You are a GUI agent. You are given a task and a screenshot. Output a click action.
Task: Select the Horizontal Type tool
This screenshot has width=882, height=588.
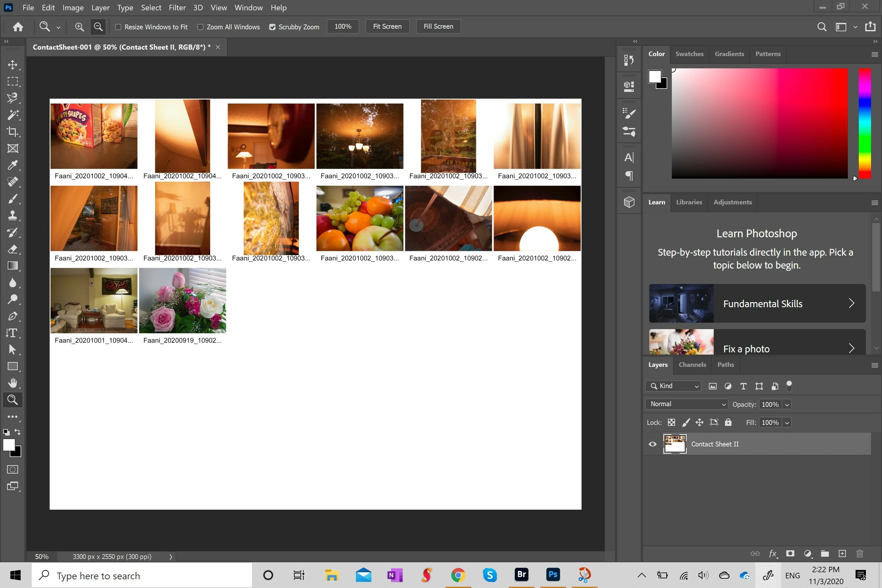pos(12,333)
